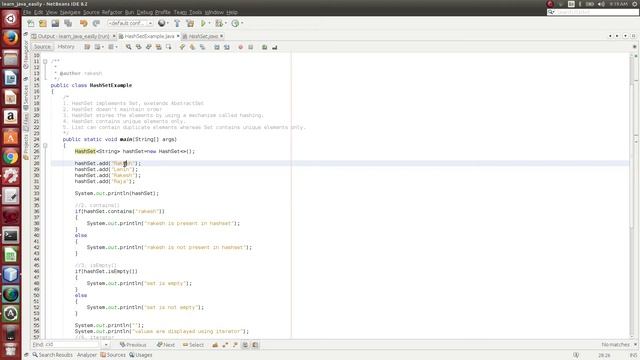Click the Shift Line Left icon
Viewport: 640px width, 360px height.
[217, 47]
